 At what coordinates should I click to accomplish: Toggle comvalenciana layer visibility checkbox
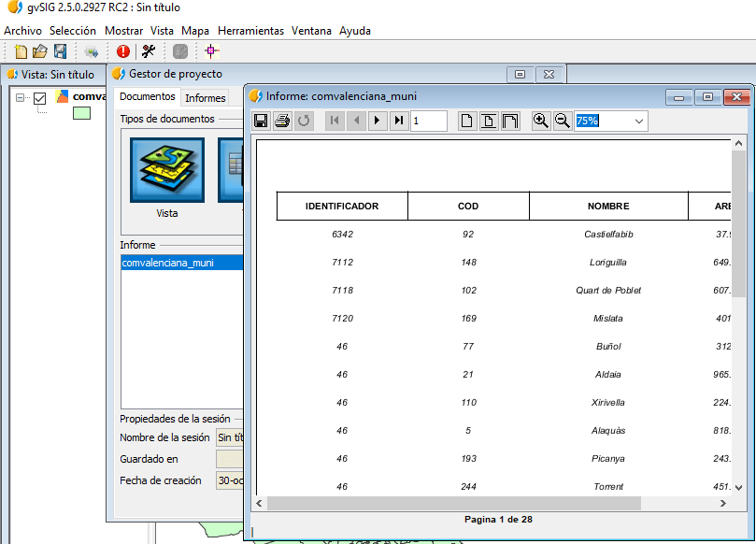(x=40, y=97)
